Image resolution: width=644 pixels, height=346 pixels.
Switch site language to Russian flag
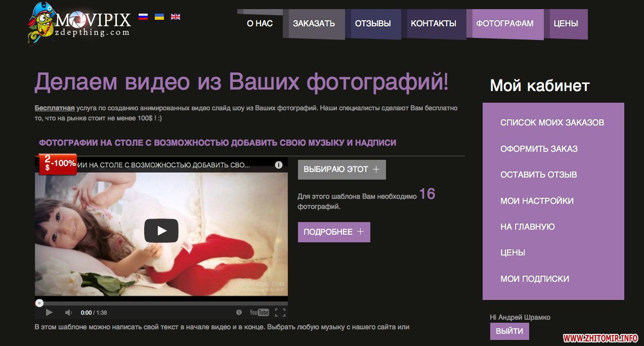click(143, 17)
